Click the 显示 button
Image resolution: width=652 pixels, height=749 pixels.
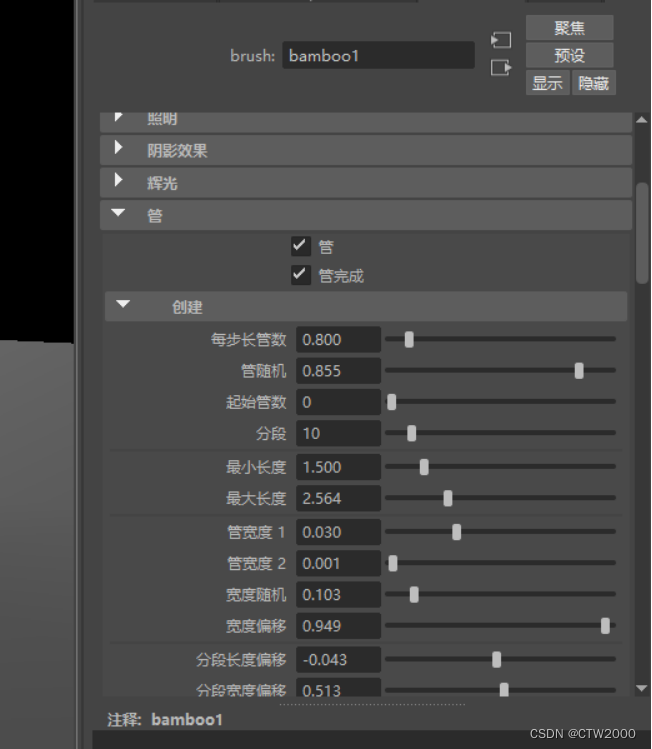point(547,83)
